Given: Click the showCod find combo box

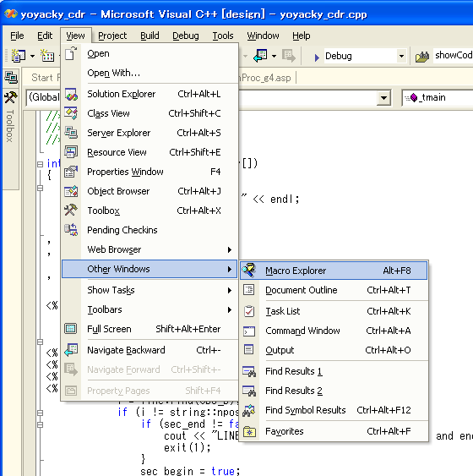Looking at the screenshot, I should [453, 56].
